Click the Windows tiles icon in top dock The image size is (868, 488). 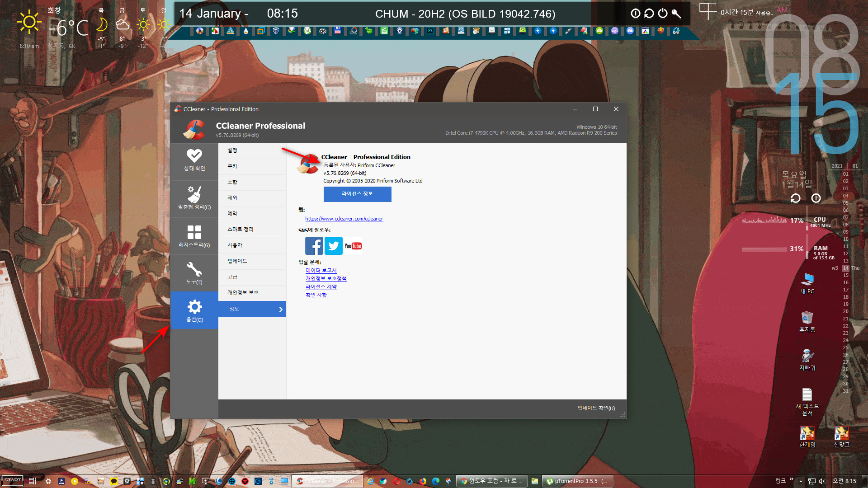pyautogui.click(x=507, y=31)
